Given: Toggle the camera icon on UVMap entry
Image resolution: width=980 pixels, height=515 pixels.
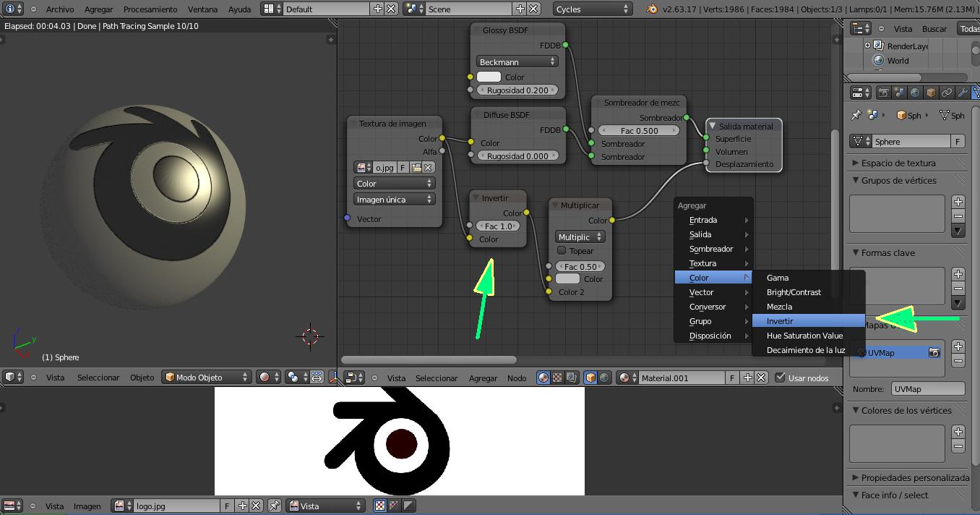Looking at the screenshot, I should (934, 353).
